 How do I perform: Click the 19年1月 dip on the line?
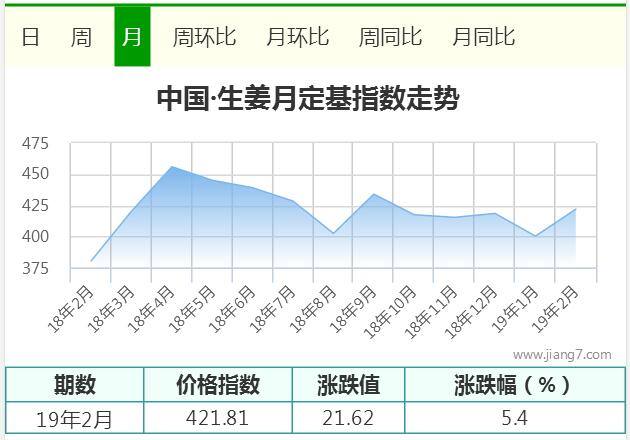coord(535,236)
